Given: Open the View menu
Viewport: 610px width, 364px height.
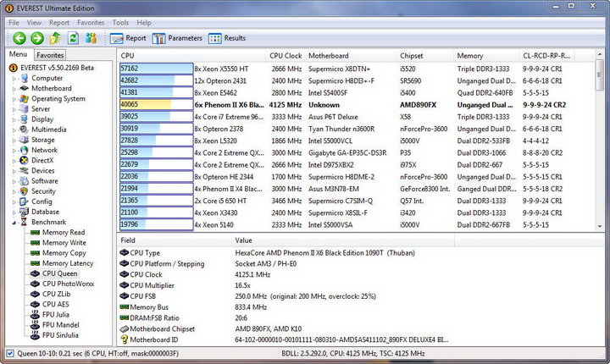Looking at the screenshot, I should 34,23.
